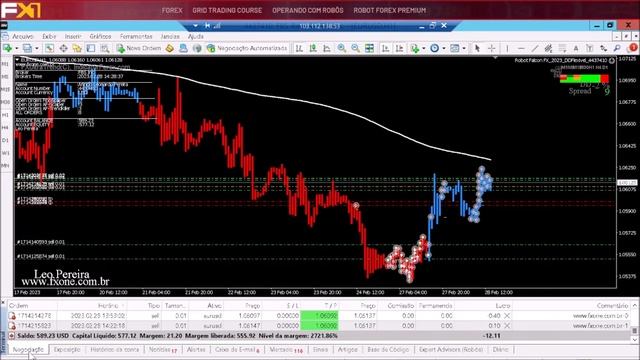Select the Fibonacci retracement tool
Image resolution: width=640 pixels, height=360 pixels.
(562, 49)
